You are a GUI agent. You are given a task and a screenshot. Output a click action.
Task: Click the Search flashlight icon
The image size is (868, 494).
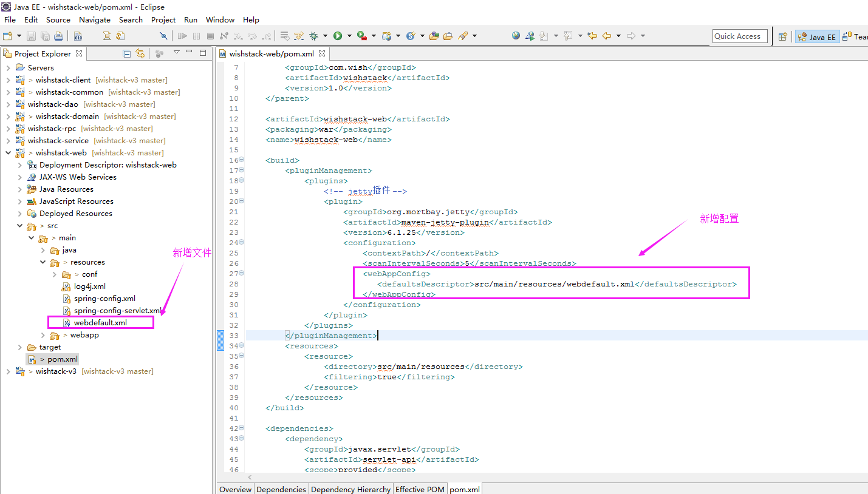pos(463,36)
